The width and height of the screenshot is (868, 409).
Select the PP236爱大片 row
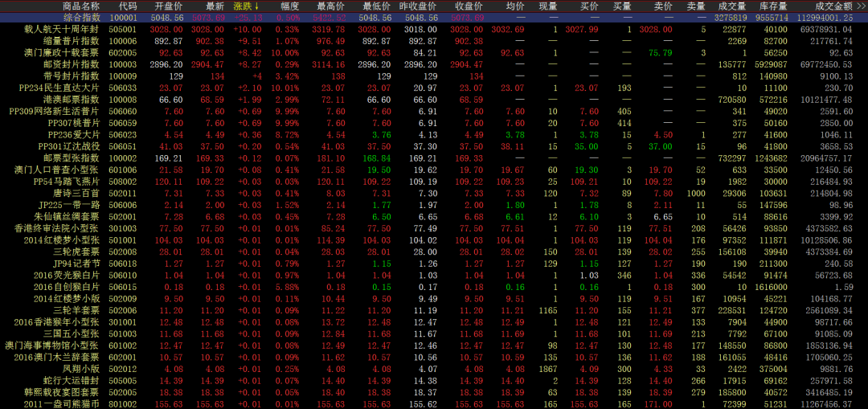pyautogui.click(x=434, y=134)
